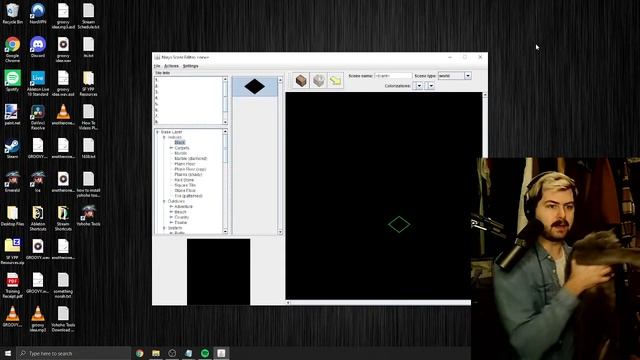Click the green Spotify taskbar icon
The width and height of the screenshot is (640, 360).
point(205,353)
